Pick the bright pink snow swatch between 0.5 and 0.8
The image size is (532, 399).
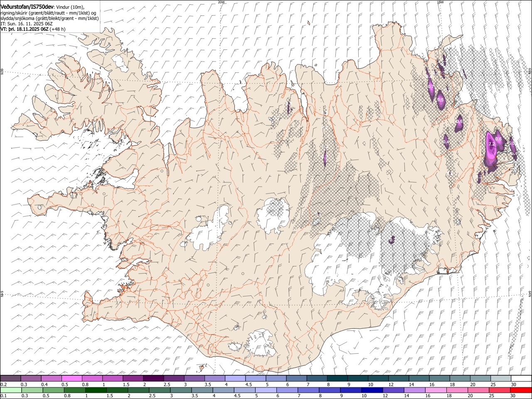[71, 378]
